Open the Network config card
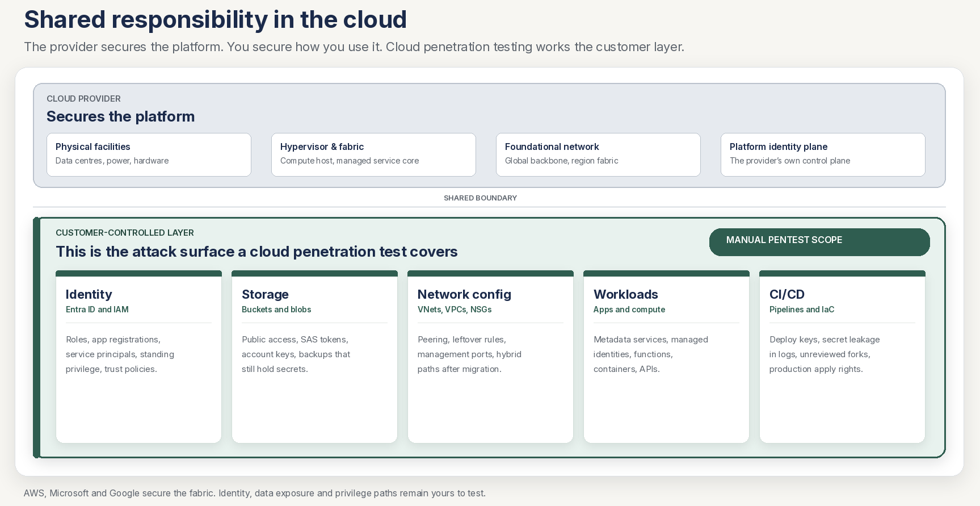980x506 pixels. point(490,357)
